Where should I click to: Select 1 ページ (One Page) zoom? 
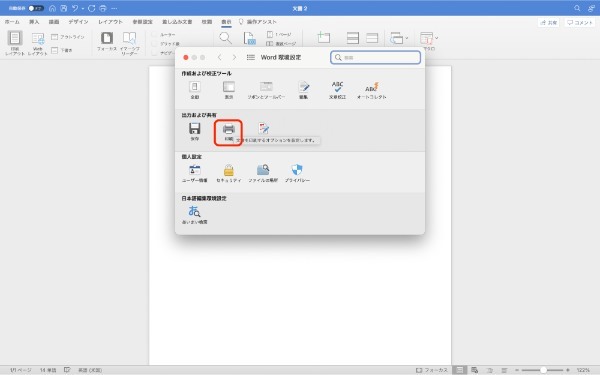(x=279, y=34)
